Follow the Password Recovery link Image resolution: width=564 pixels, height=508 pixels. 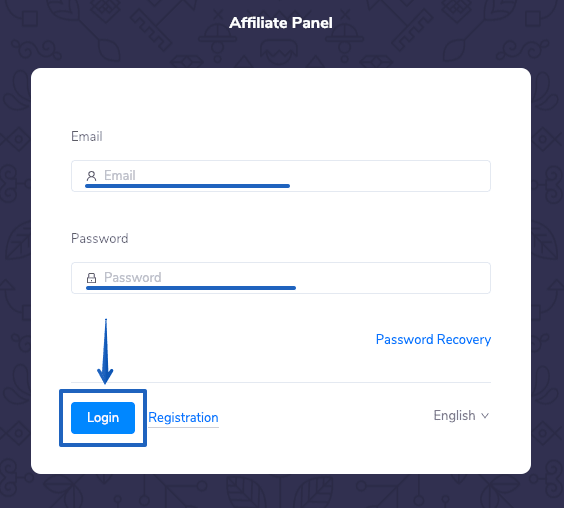click(x=433, y=339)
